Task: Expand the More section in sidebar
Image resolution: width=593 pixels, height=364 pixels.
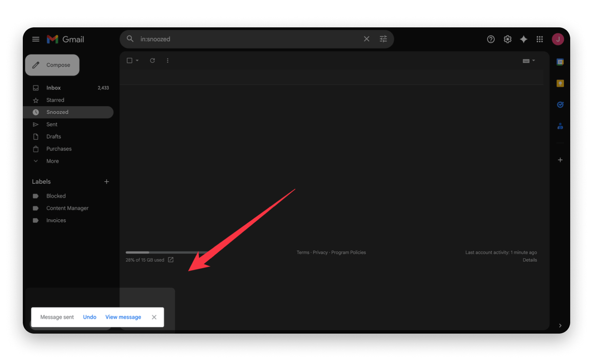Action: coord(52,161)
